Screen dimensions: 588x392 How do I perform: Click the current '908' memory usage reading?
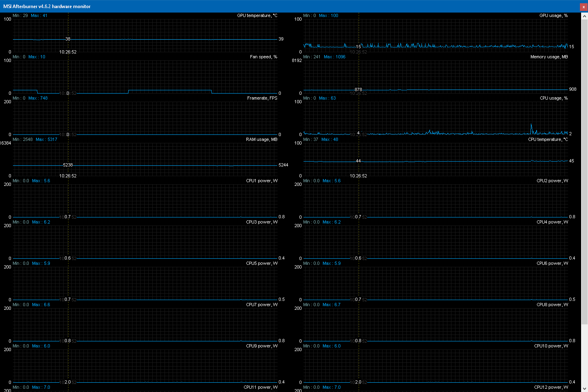tap(573, 89)
